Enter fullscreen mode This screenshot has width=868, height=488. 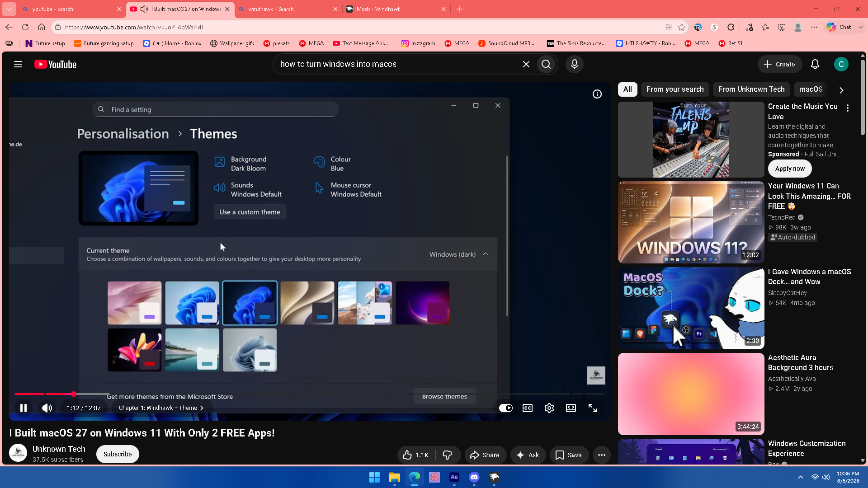pos(593,408)
